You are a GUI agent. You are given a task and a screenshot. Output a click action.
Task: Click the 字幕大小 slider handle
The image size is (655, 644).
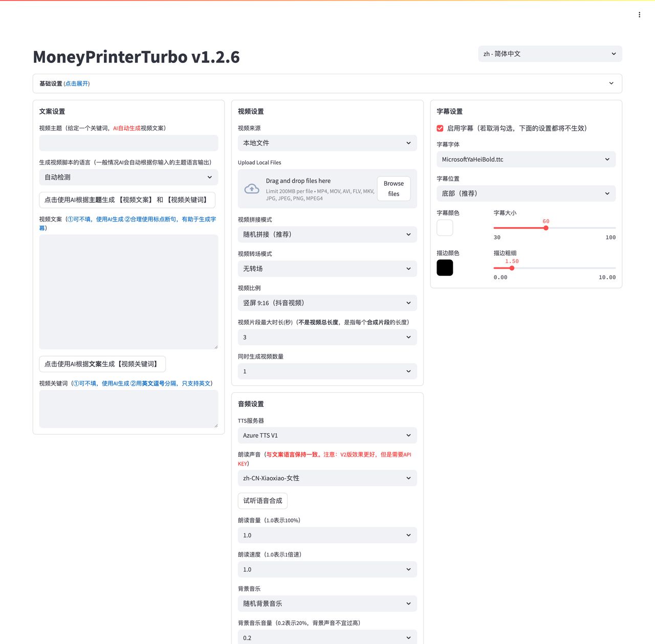tap(546, 228)
